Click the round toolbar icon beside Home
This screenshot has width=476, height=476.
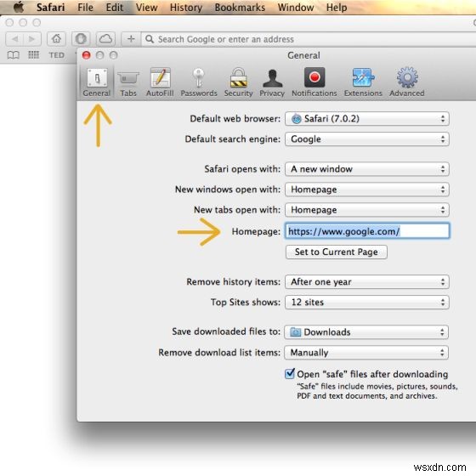pos(81,39)
